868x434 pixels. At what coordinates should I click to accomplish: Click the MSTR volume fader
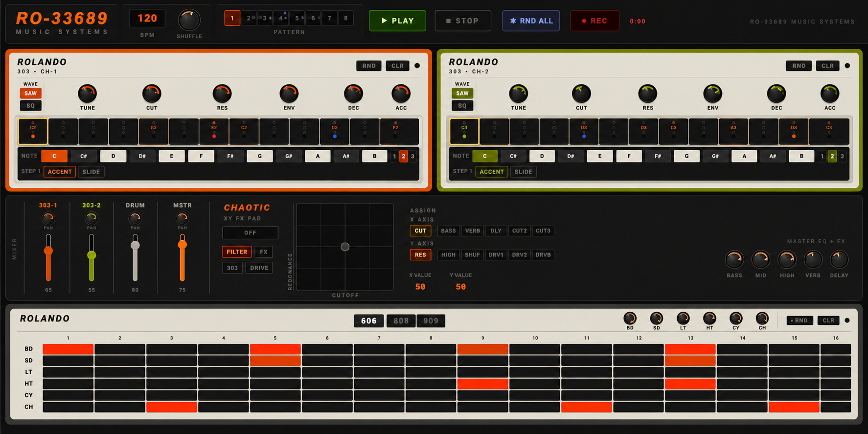pos(182,245)
